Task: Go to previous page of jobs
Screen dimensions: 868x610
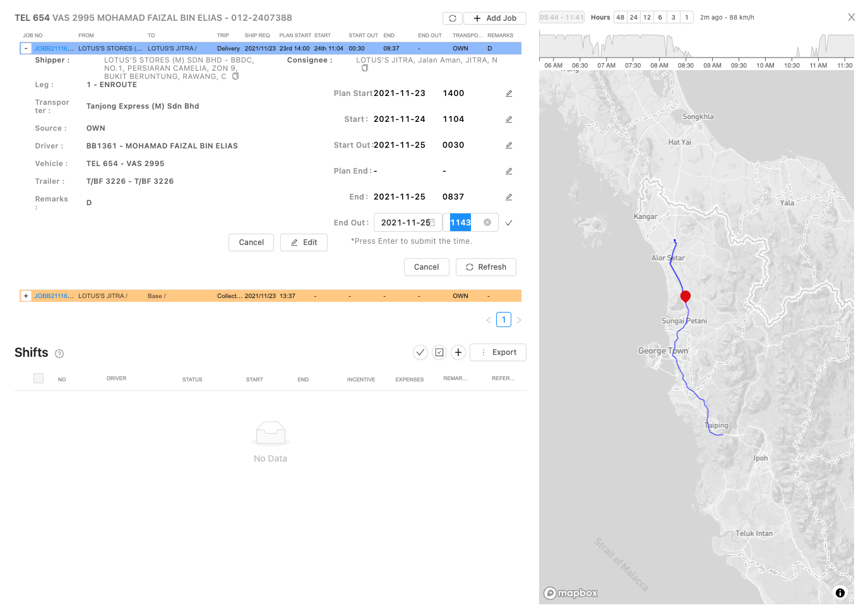Action: (488, 320)
